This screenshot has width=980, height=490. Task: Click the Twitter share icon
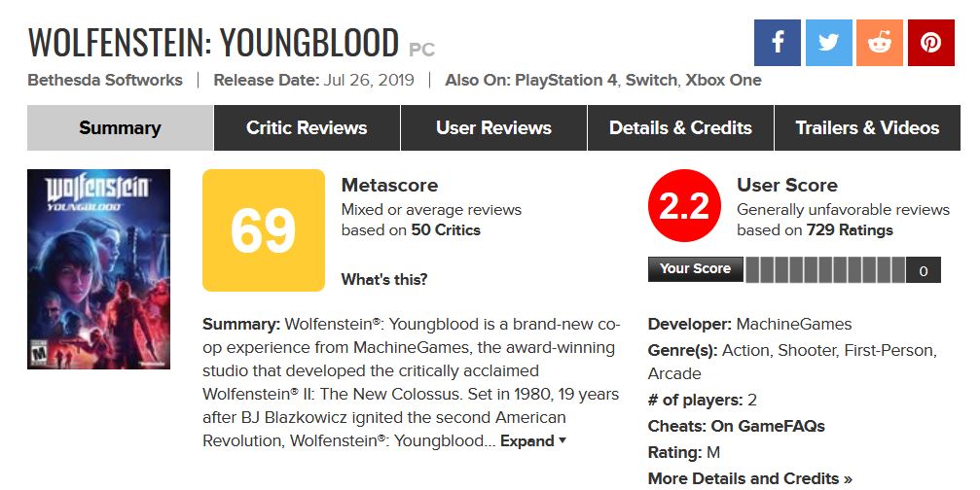[x=829, y=43]
